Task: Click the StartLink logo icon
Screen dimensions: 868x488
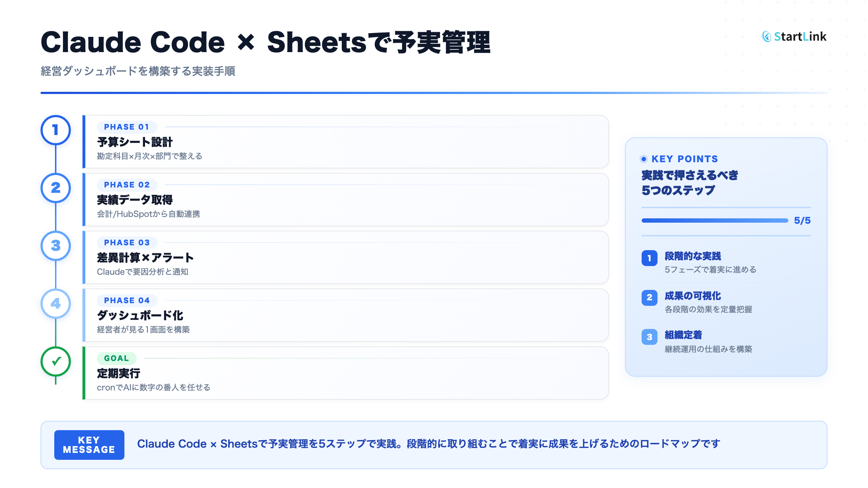Action: [766, 37]
